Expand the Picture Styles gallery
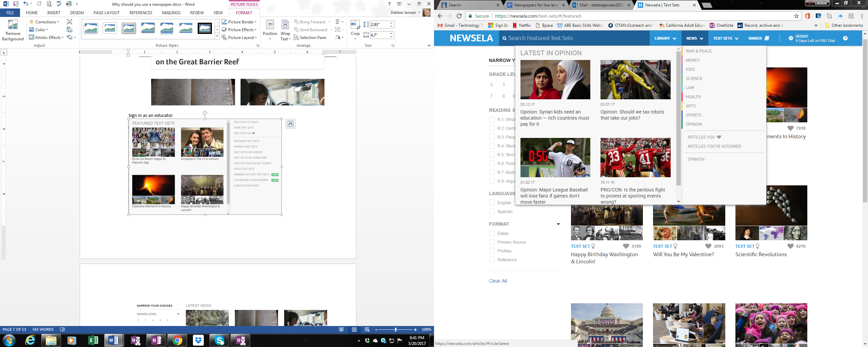868x347 pixels. [x=217, y=36]
